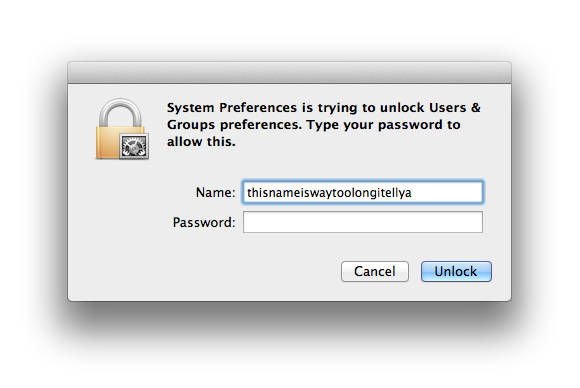Click the "Password:" label

[204, 222]
